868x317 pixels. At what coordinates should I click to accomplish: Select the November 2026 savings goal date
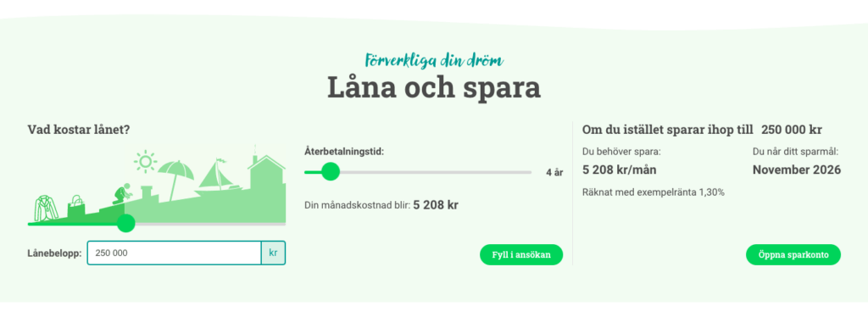pyautogui.click(x=797, y=170)
